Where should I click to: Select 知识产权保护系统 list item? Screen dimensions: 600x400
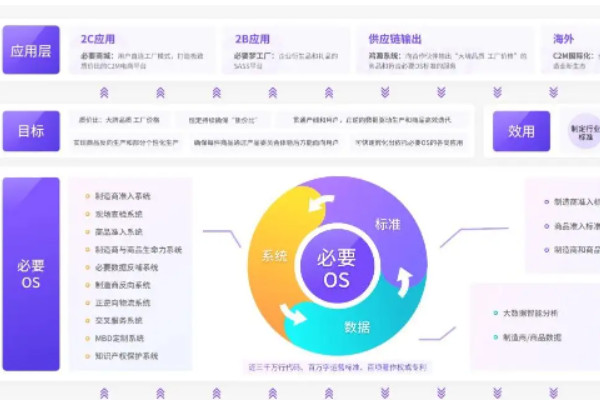click(125, 356)
